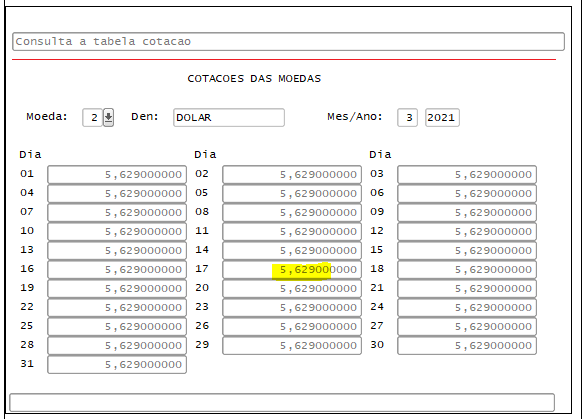
Task: Select the quotation field for day 28
Action: click(117, 346)
